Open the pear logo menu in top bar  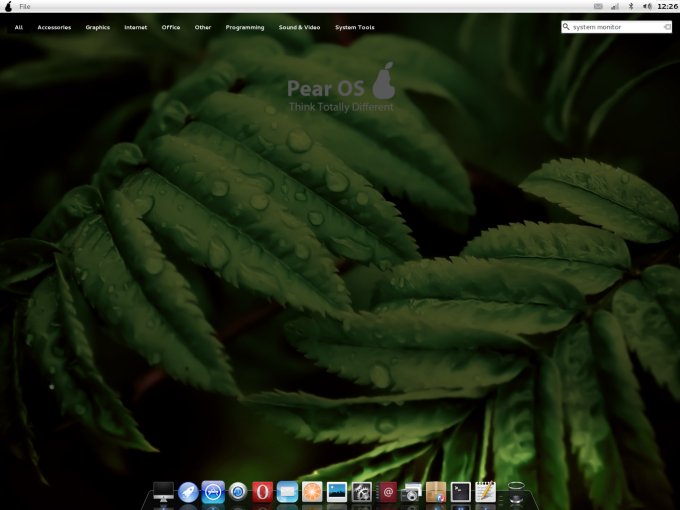tap(8, 6)
